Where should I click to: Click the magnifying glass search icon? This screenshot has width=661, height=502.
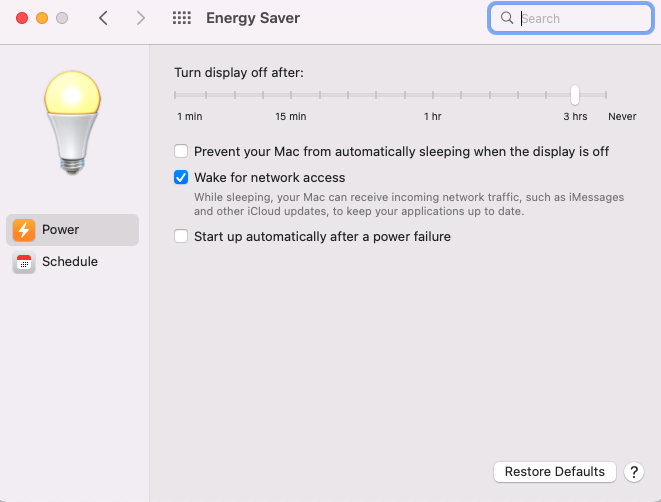507,18
